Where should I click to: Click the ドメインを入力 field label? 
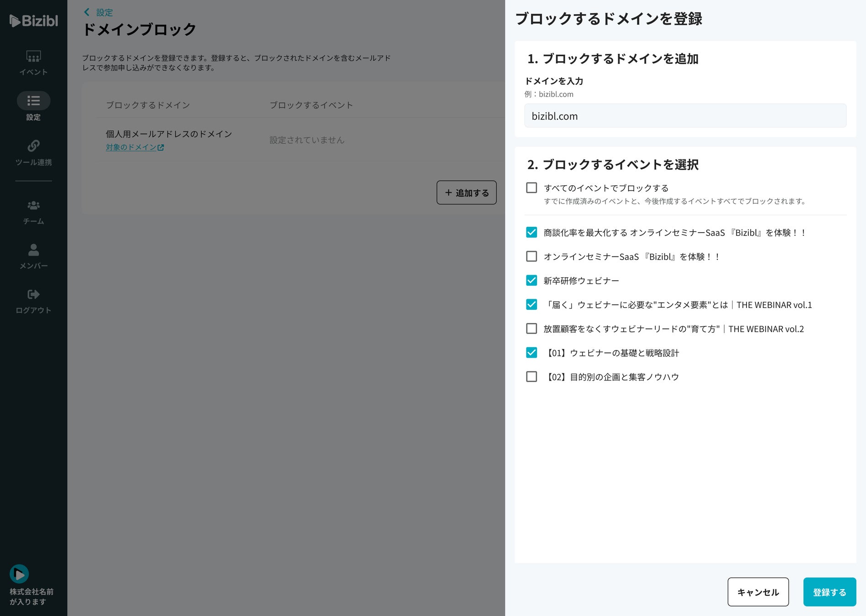pos(554,81)
